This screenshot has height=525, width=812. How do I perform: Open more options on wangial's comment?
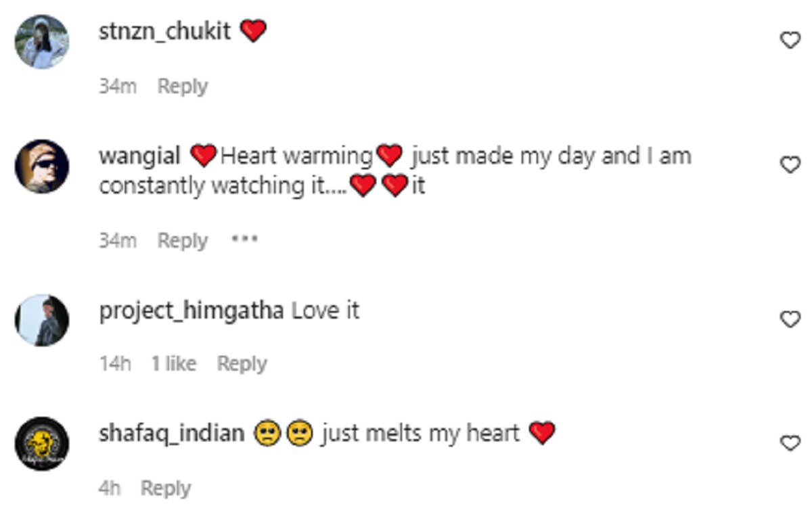(244, 239)
